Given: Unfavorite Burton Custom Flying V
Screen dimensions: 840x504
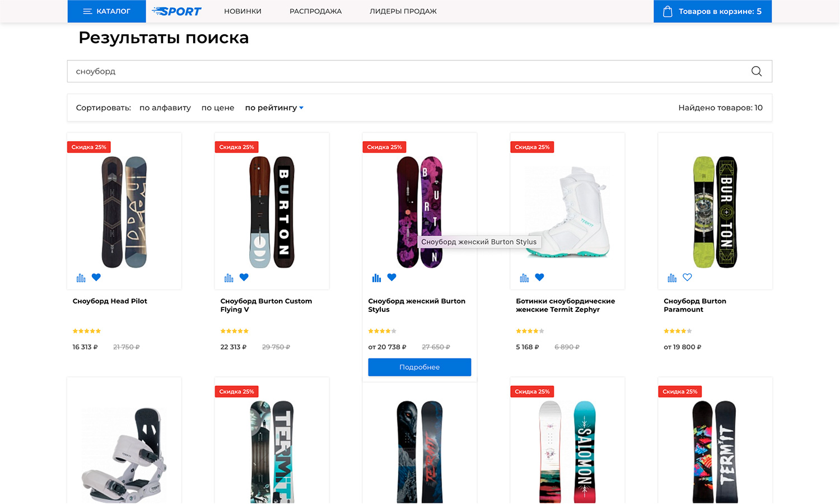Looking at the screenshot, I should pos(244,277).
